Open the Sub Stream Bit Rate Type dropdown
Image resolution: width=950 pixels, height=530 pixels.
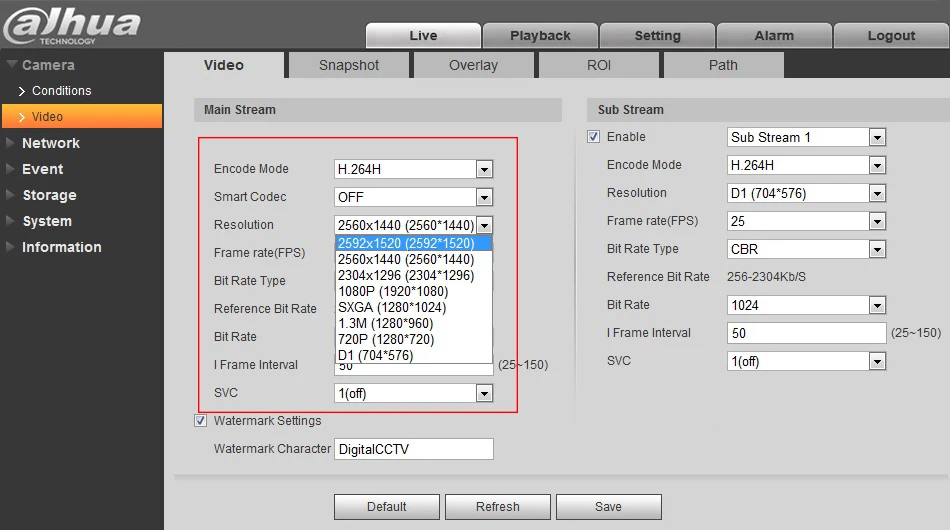click(806, 249)
